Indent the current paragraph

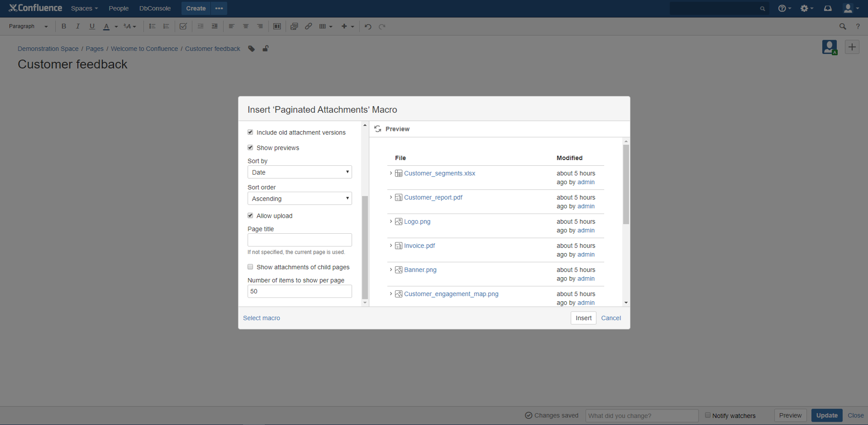point(215,26)
